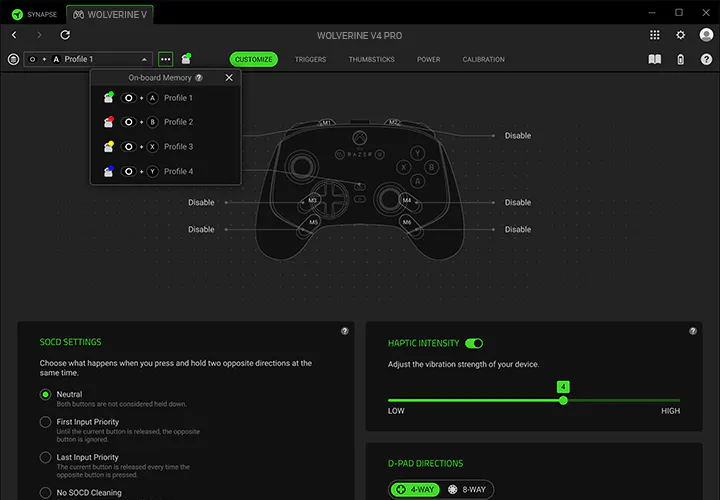Open the Synapse home tab
The width and height of the screenshot is (720, 500).
coord(34,14)
